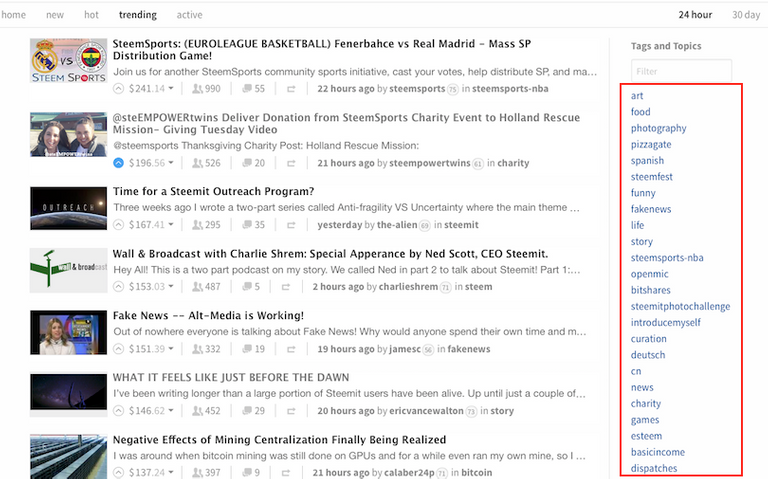Show the 526 voters on charity post
This screenshot has width=768, height=479.
point(206,163)
